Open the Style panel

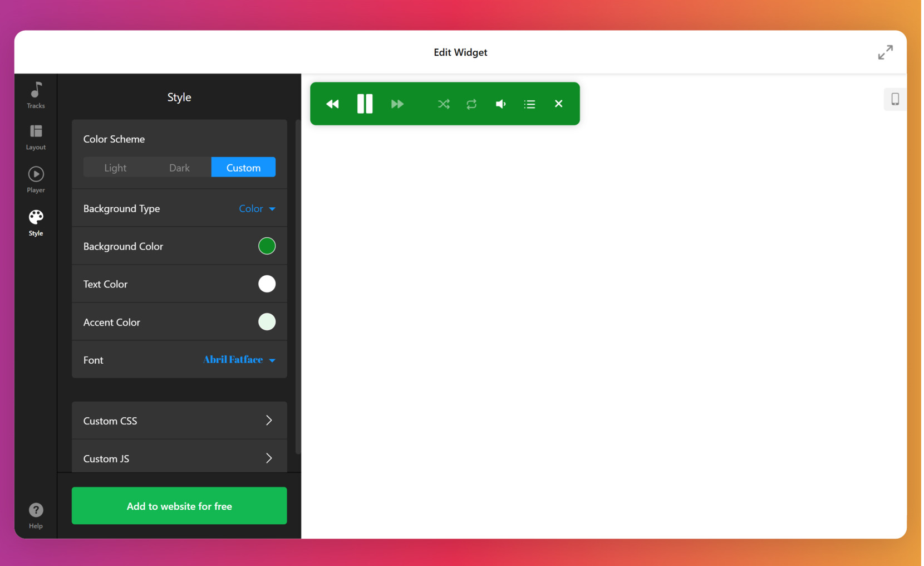coord(36,222)
